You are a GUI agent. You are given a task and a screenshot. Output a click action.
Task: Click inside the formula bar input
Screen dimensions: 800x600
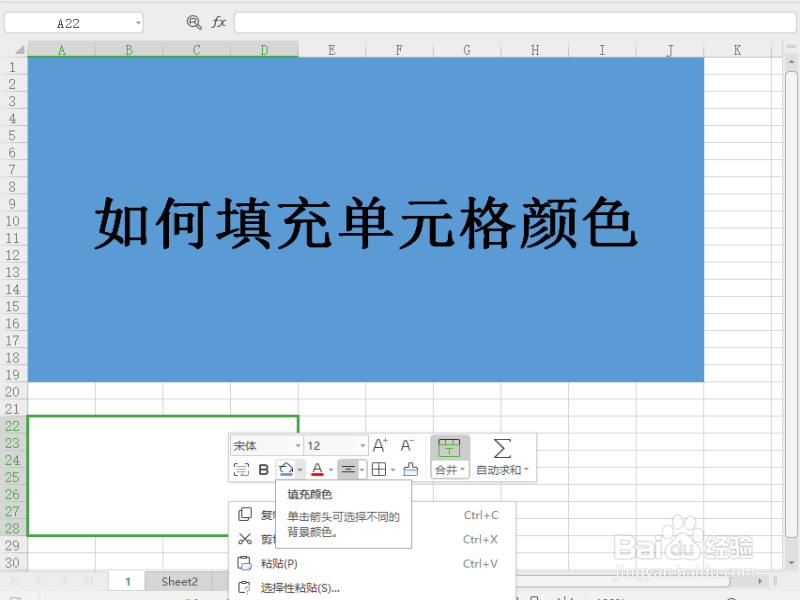[515, 22]
